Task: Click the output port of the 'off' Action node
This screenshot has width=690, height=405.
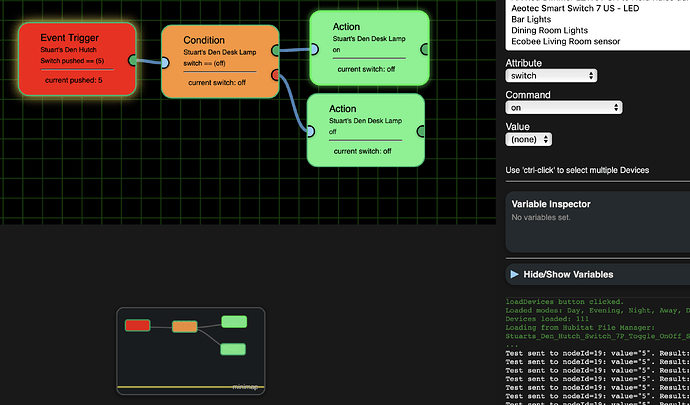Action: [x=424, y=130]
